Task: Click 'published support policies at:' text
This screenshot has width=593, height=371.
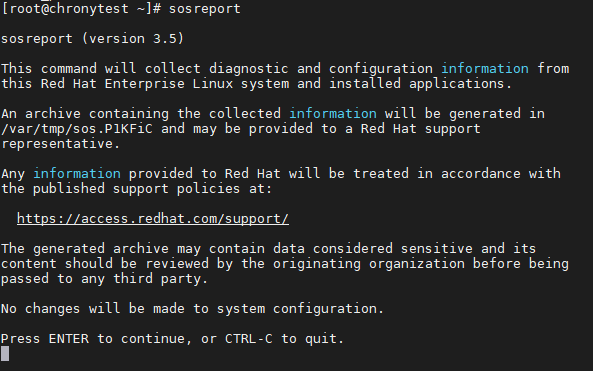Action: tap(152, 189)
